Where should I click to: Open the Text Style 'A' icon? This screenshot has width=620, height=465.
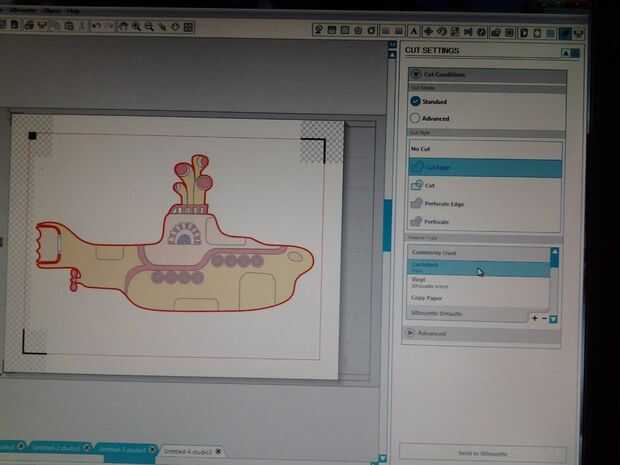(x=414, y=31)
